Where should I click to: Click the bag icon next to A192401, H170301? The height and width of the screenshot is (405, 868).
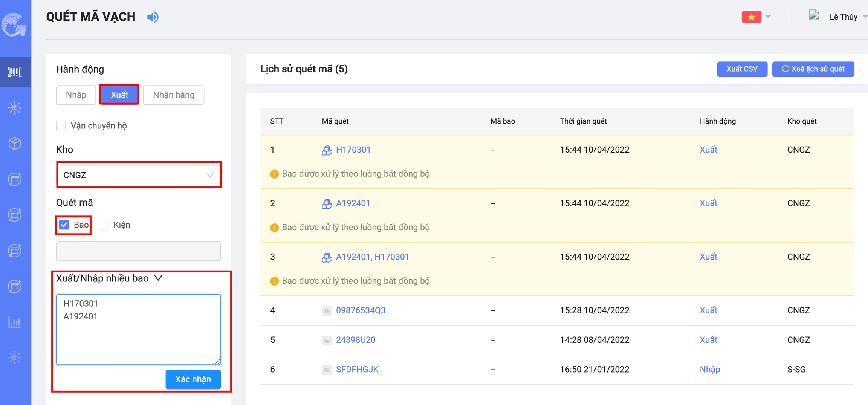pos(327,257)
